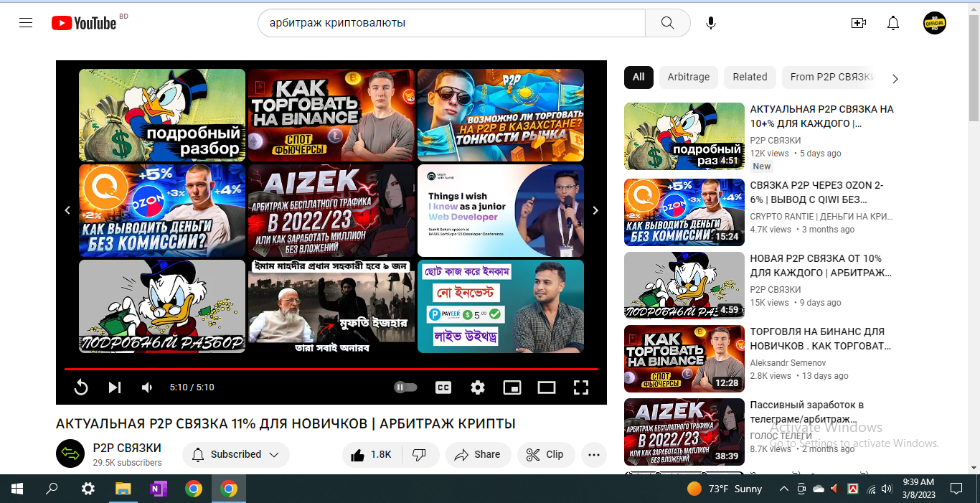Open taskbar search
This screenshot has width=980, height=503.
coord(52,489)
